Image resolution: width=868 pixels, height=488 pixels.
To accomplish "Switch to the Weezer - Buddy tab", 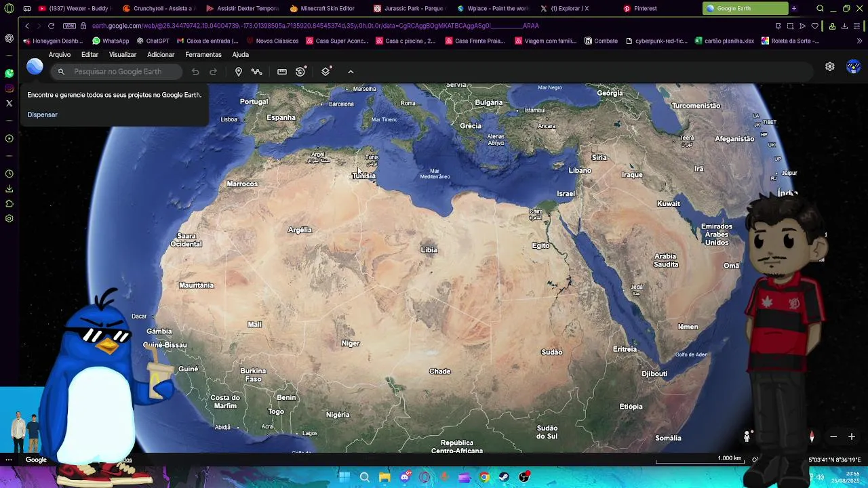I will (x=74, y=8).
